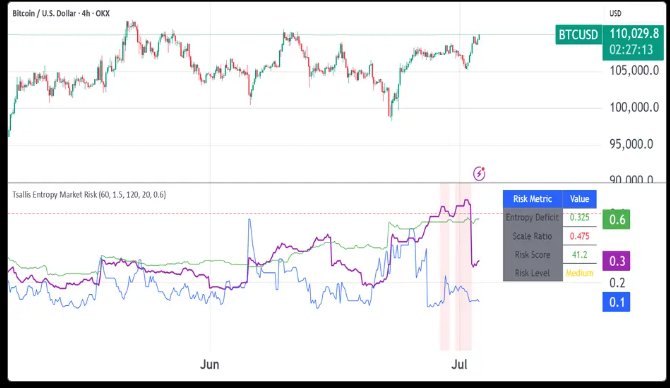The image size is (670, 388).
Task: Click the Bitcoin / U.S. Dollar chart title
Action: (x=61, y=13)
